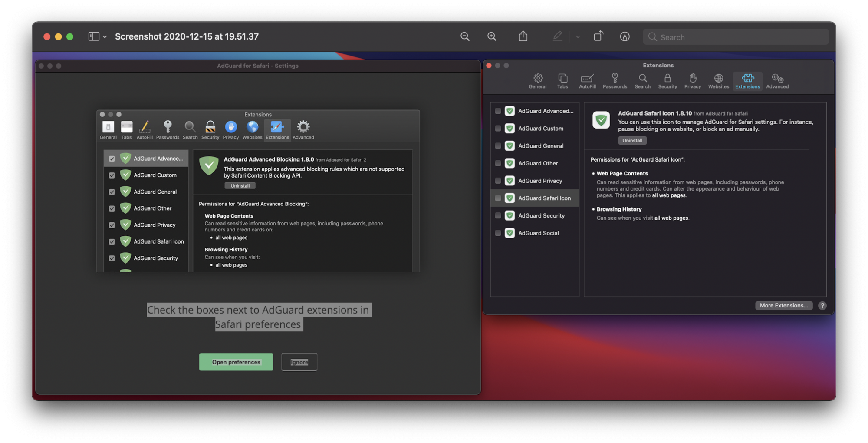Image resolution: width=868 pixels, height=443 pixels.
Task: Click the More Extensions... button
Action: pos(783,305)
